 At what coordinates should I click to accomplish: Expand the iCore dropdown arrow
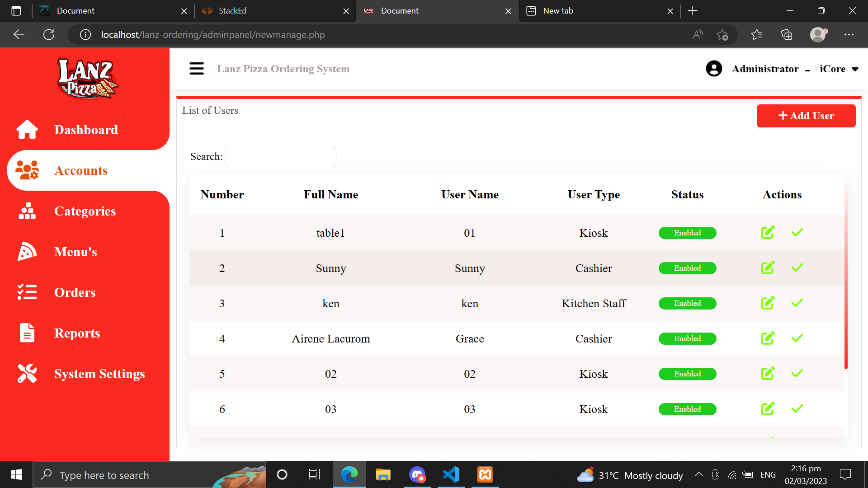(855, 69)
